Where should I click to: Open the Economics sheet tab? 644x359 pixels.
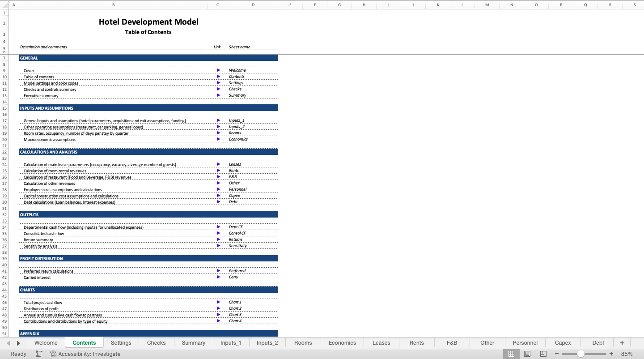point(343,343)
